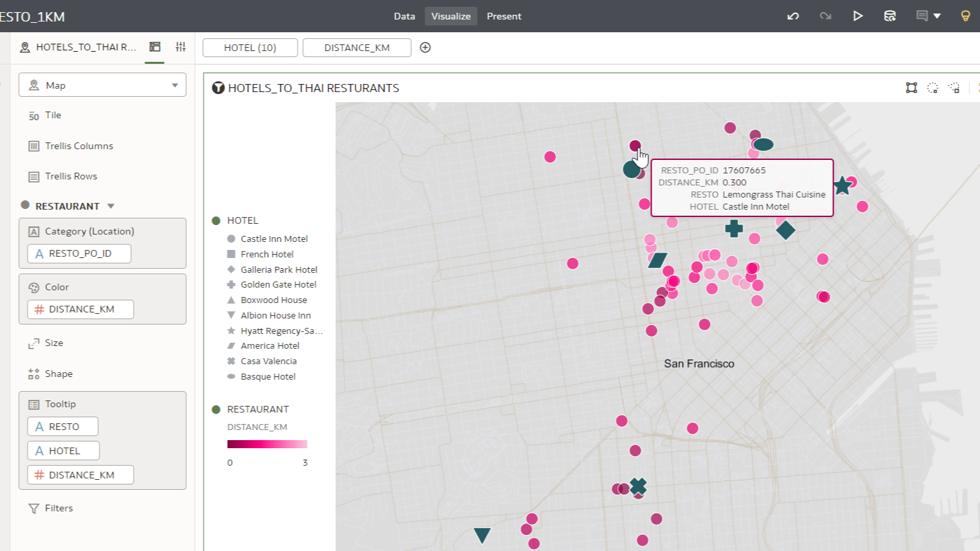The height and width of the screenshot is (551, 980).
Task: Click the undo icon in the top toolbar
Action: (x=793, y=15)
